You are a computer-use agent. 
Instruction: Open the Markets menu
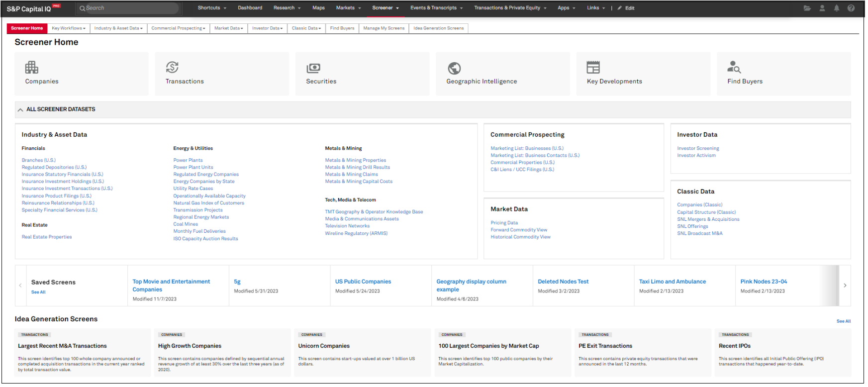tap(348, 8)
